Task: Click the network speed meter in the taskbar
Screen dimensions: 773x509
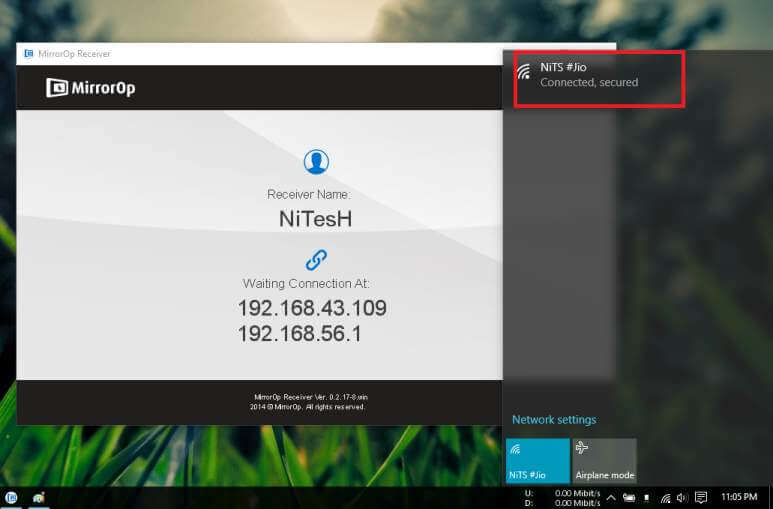Action: click(x=562, y=498)
